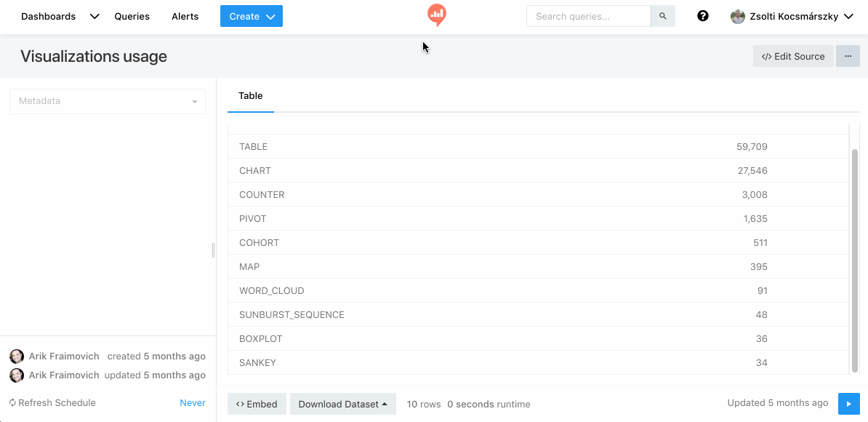Go to the Queries menu item

[132, 16]
